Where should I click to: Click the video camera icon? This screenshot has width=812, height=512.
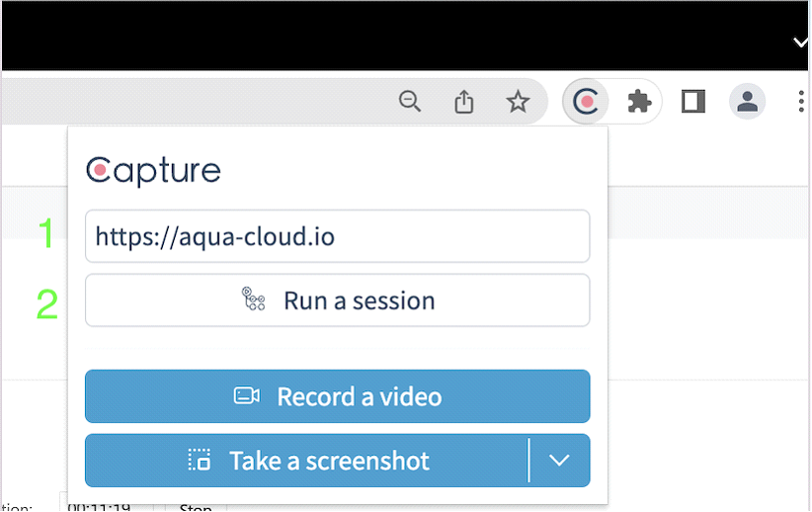246,396
